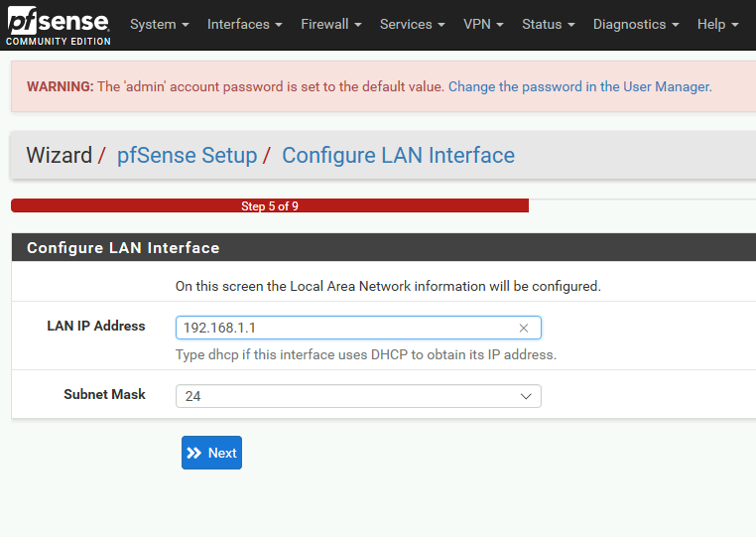The height and width of the screenshot is (537, 756).
Task: Click the chevron arrow in Subnet Mask
Action: pos(526,396)
